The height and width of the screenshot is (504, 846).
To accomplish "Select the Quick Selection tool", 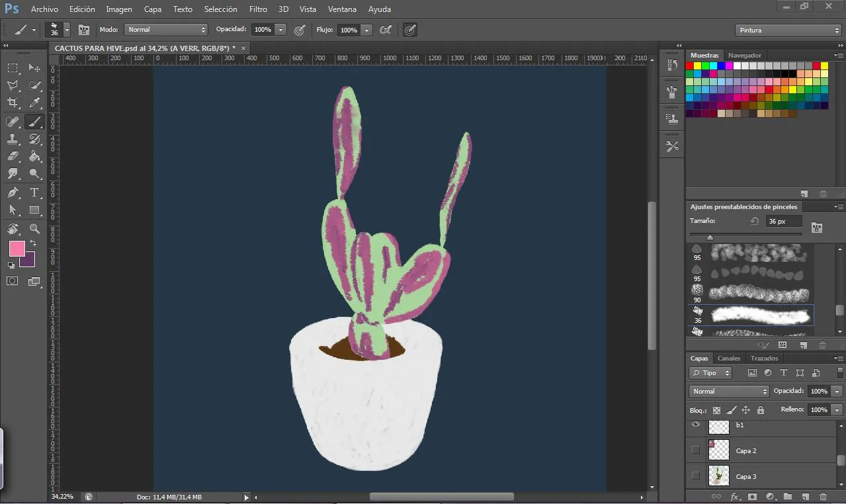I will 34,86.
